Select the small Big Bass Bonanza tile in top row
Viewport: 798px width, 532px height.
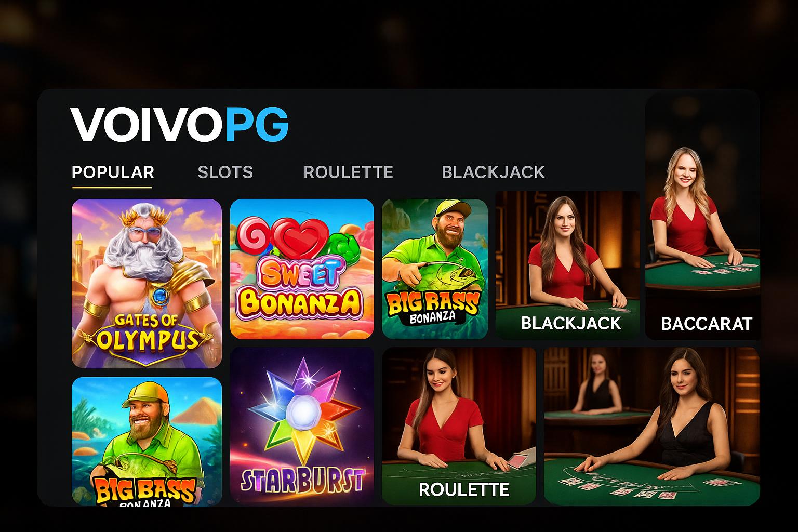click(435, 269)
